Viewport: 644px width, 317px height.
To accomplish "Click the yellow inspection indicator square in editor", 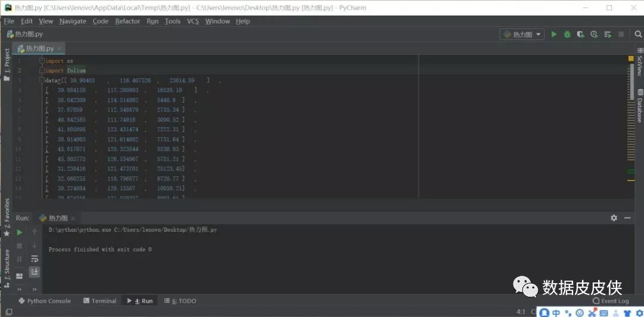I will 631,58.
